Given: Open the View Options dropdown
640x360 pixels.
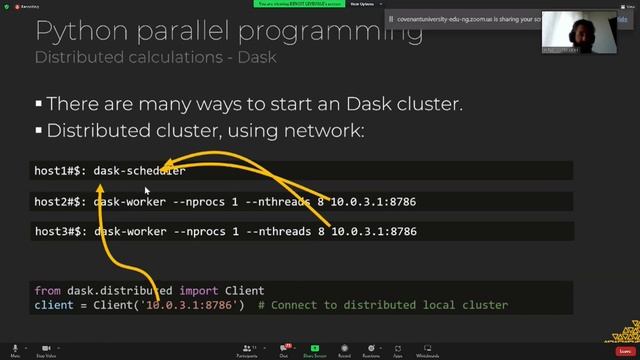Looking at the screenshot, I should coord(366,4).
